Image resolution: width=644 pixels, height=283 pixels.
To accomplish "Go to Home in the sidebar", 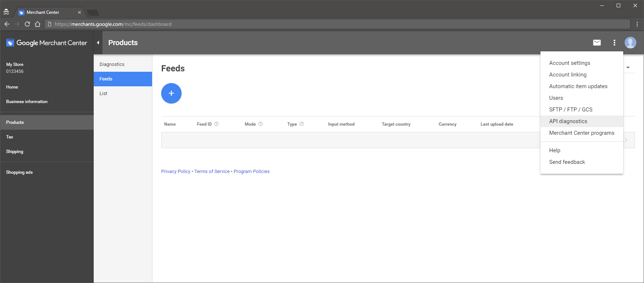I will tap(47, 87).
